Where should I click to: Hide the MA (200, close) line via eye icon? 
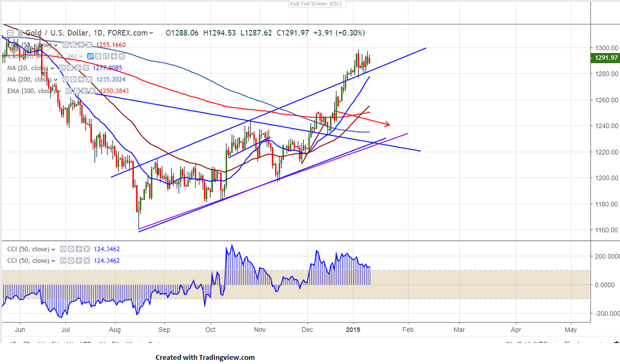[66, 79]
